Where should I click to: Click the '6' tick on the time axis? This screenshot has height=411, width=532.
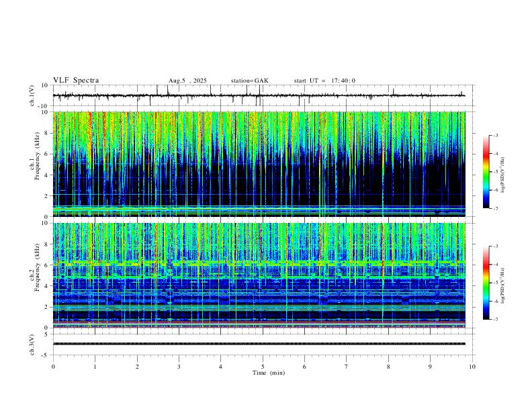(x=304, y=367)
